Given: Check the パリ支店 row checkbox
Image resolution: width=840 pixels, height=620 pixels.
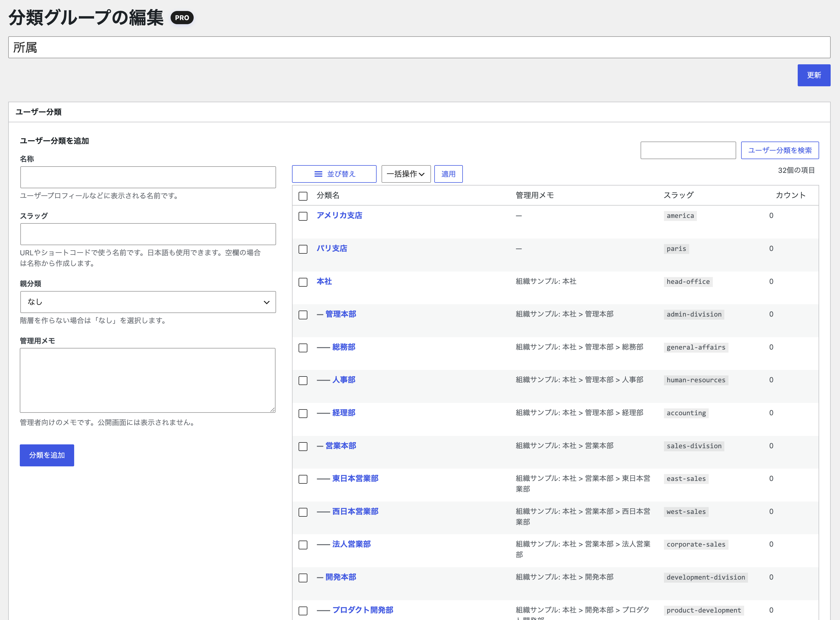Looking at the screenshot, I should (303, 249).
